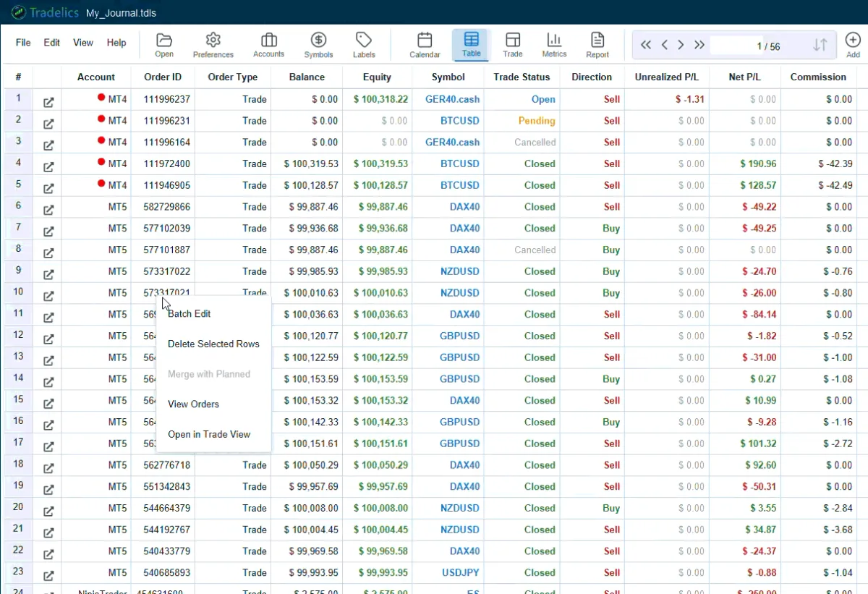The width and height of the screenshot is (868, 594).
Task: Toggle the sort order arrows icon
Action: click(820, 45)
